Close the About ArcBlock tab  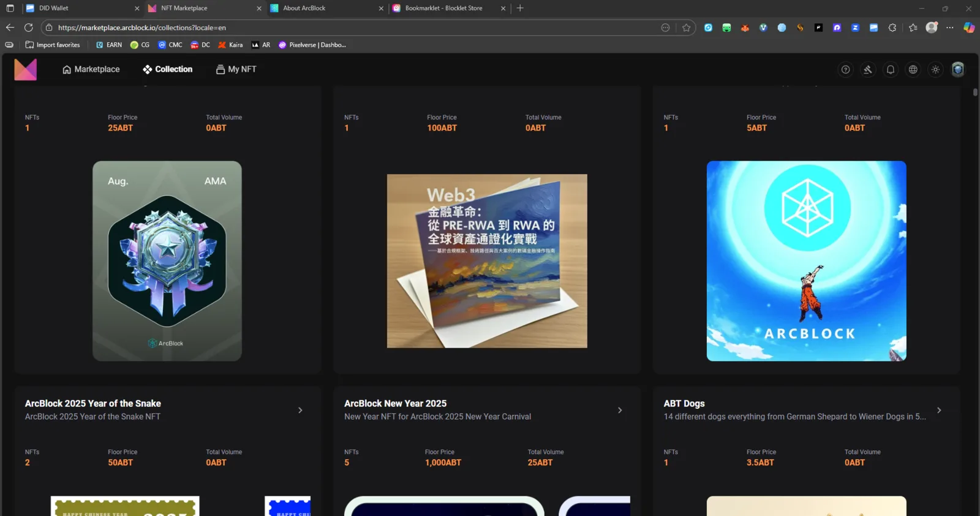click(381, 9)
